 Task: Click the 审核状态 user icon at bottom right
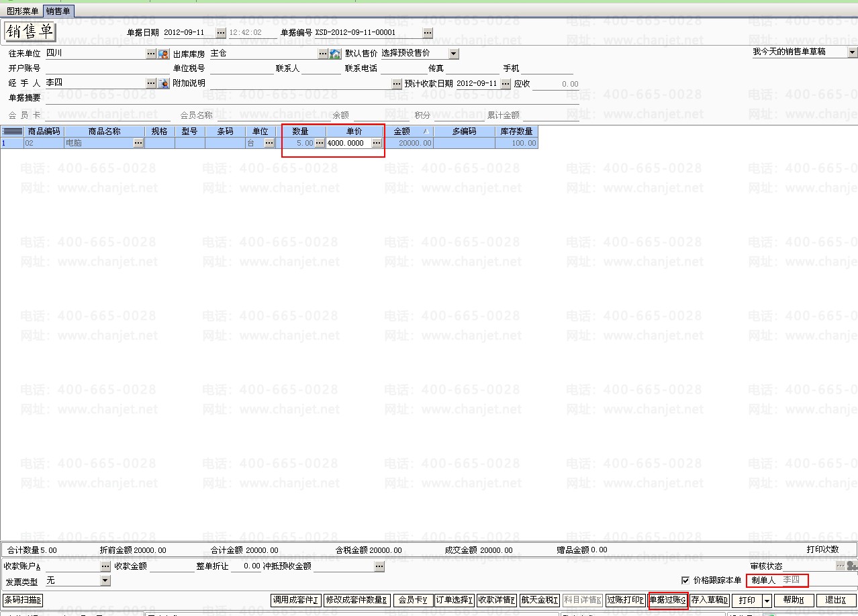tap(852, 566)
